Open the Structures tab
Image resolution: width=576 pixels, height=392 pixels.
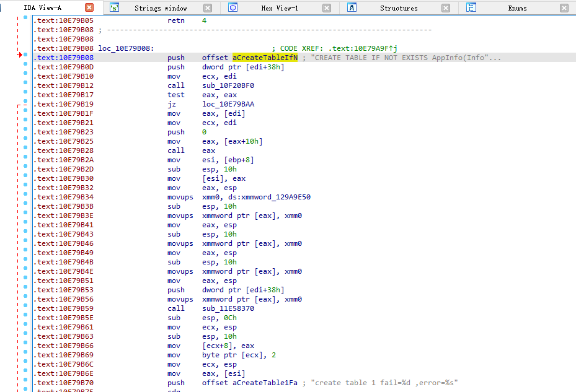[399, 7]
